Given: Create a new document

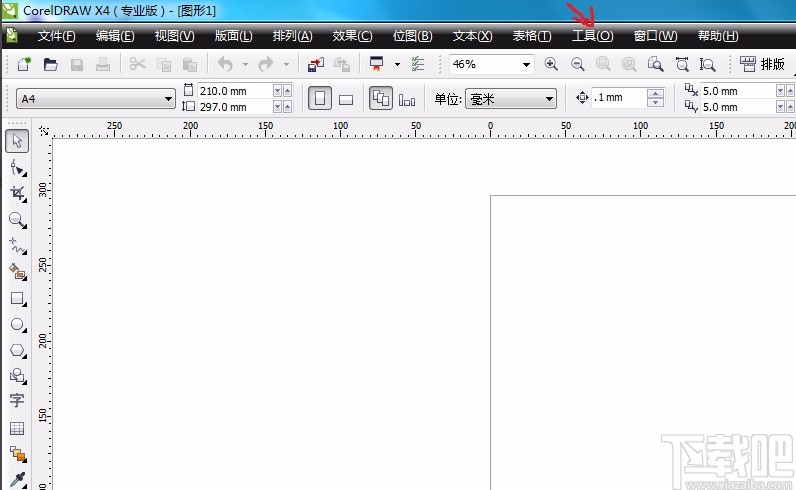Looking at the screenshot, I should [x=24, y=64].
